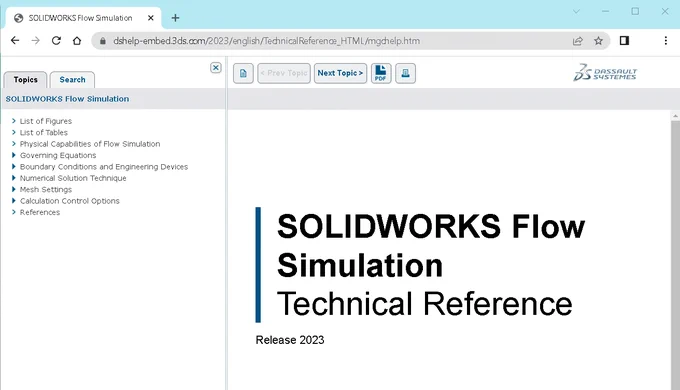Expand the List of Figures chevron

point(14,121)
